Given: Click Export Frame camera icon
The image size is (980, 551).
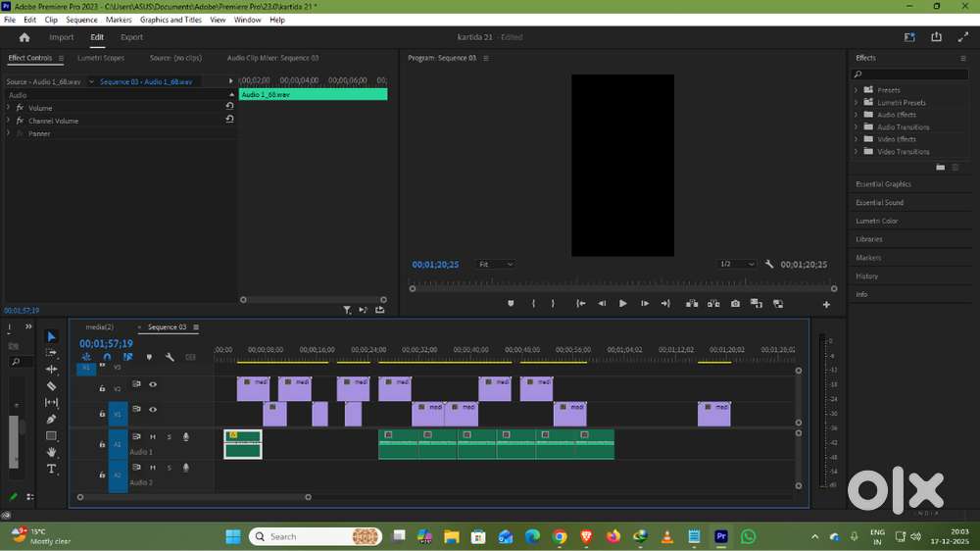Looking at the screenshot, I should coord(735,304).
